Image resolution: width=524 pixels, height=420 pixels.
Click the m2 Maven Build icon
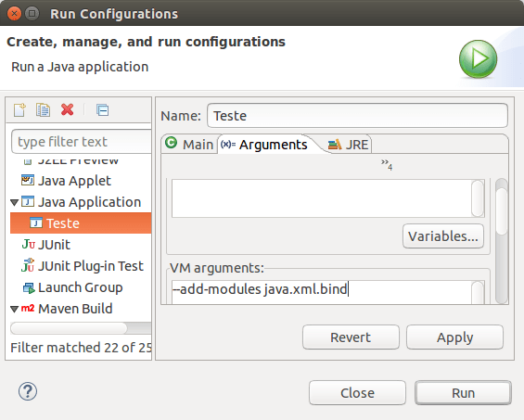point(28,308)
